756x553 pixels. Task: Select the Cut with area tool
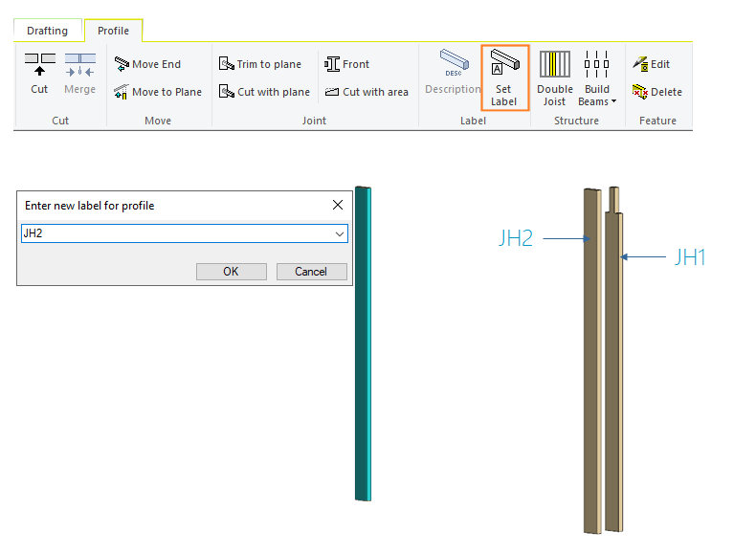[367, 92]
